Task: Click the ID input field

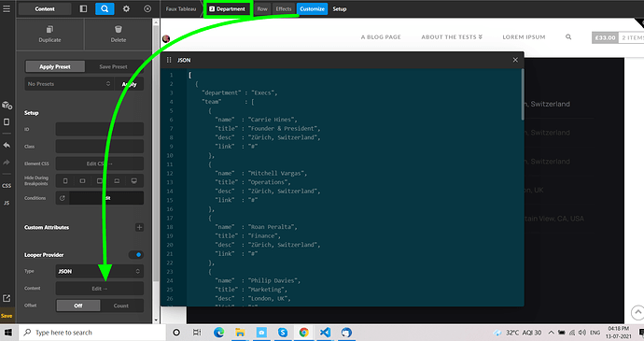Action: coord(99,129)
